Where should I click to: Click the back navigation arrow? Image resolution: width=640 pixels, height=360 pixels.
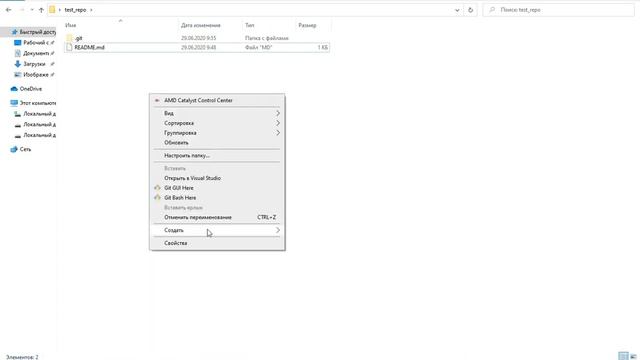[x=9, y=10]
